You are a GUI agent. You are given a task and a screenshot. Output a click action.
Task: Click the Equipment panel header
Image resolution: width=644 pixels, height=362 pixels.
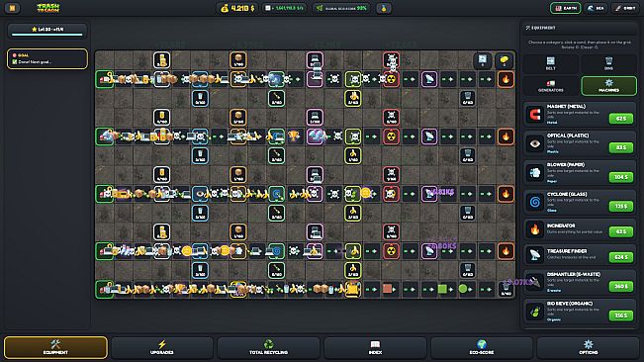(x=579, y=28)
